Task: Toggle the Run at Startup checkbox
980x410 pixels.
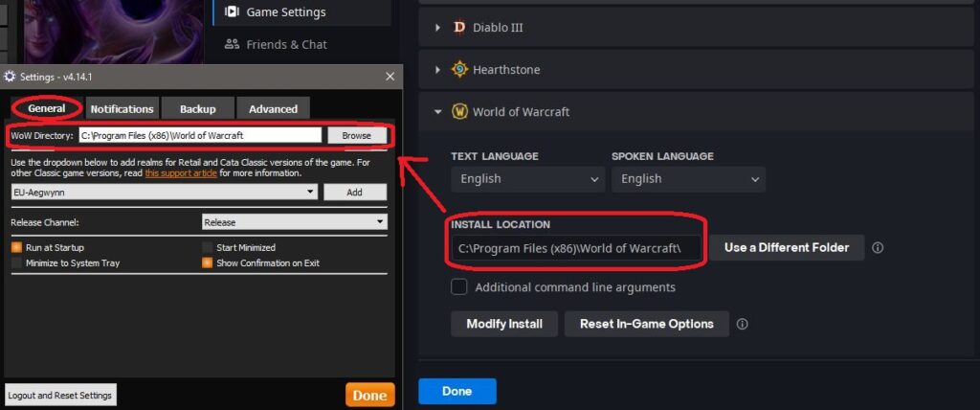Action: coord(17,248)
